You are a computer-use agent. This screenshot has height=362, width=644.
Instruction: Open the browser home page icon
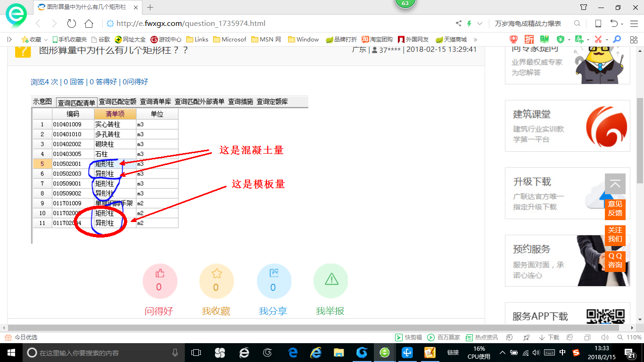pos(89,24)
